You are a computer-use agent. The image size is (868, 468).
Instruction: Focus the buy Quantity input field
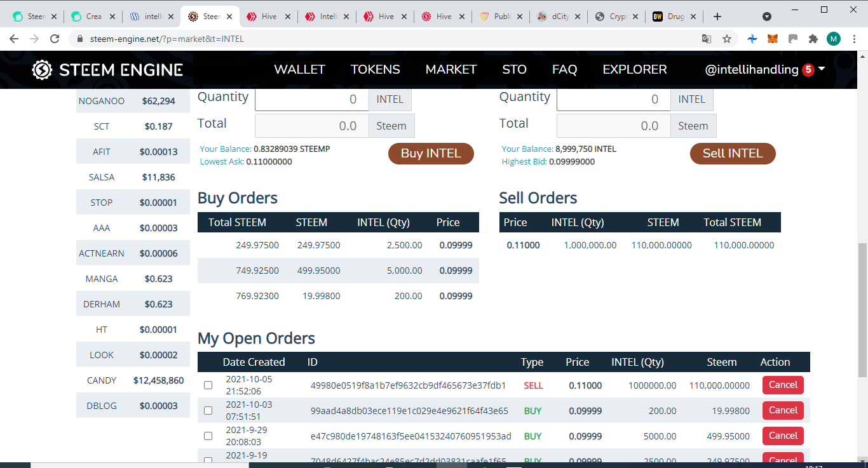pos(311,100)
